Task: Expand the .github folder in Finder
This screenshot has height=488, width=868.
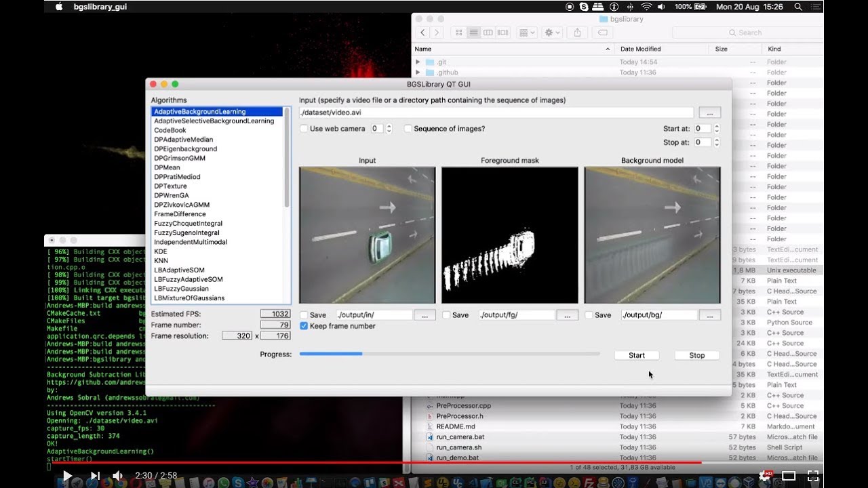Action: pos(418,73)
